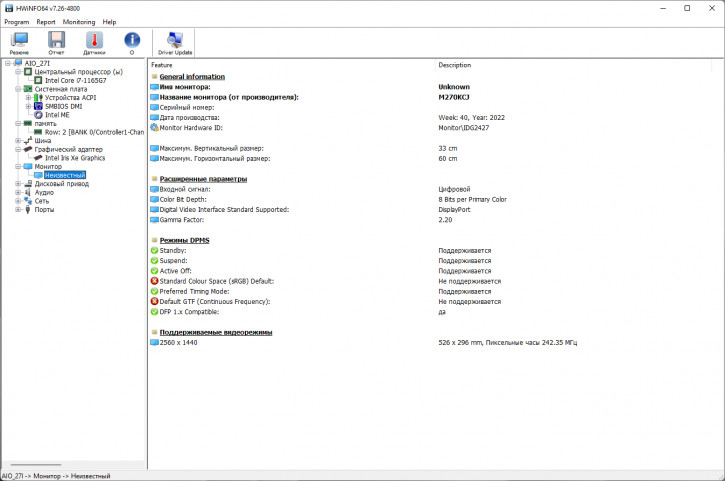Expand the Устройства ACPI node

(28, 98)
